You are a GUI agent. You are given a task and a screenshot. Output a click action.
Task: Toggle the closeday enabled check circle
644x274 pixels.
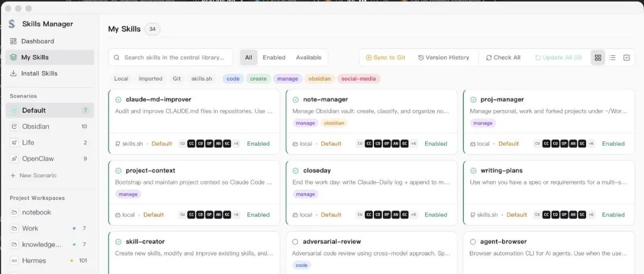point(296,171)
